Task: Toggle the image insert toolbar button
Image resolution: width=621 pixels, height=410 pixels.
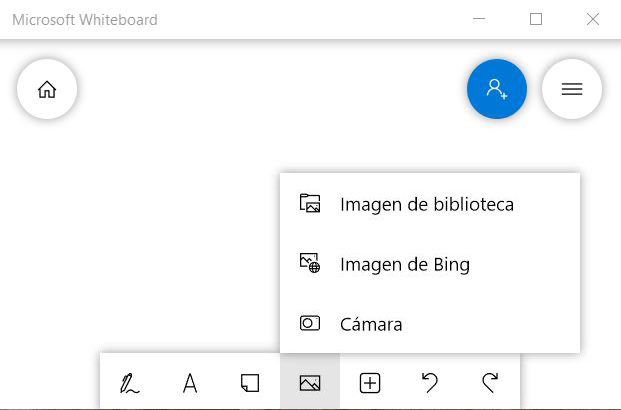Action: point(310,383)
